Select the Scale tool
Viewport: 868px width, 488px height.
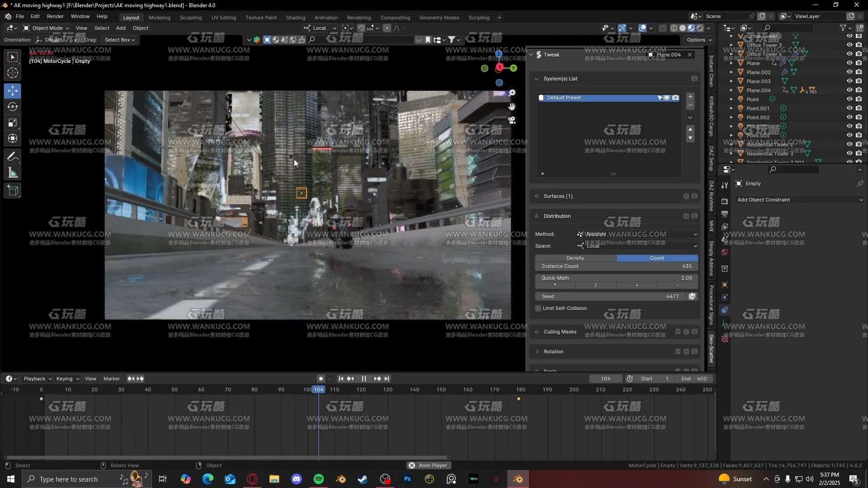[x=13, y=123]
